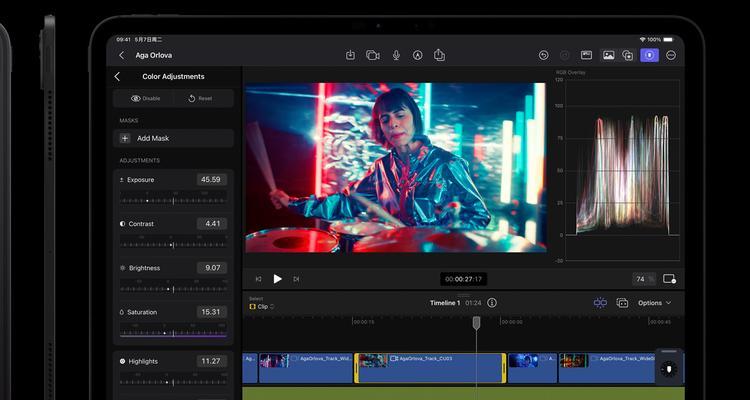
Task: Tap the import media icon
Action: click(x=350, y=56)
